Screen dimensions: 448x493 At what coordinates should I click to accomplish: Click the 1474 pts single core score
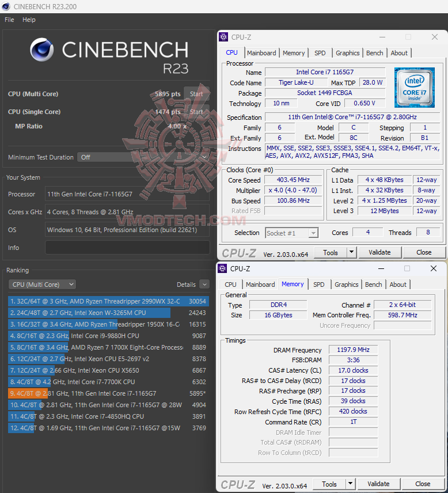(x=168, y=112)
